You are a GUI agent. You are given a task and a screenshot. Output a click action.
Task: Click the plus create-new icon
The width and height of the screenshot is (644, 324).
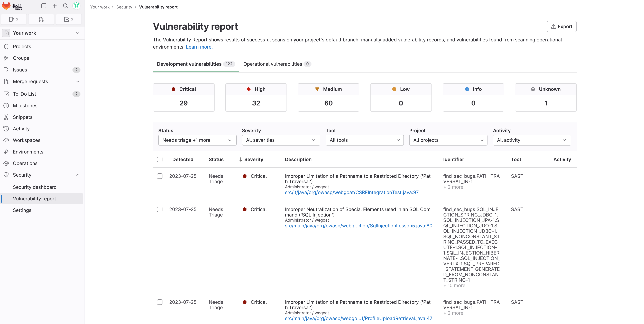[54, 6]
